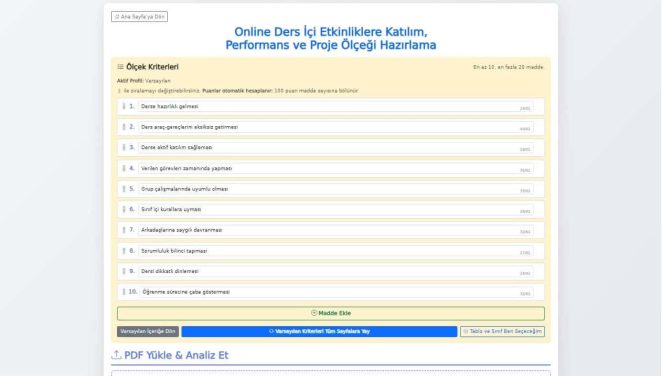Grab the drag handle of criterion 1
The height and width of the screenshot is (376, 662).
tap(124, 106)
